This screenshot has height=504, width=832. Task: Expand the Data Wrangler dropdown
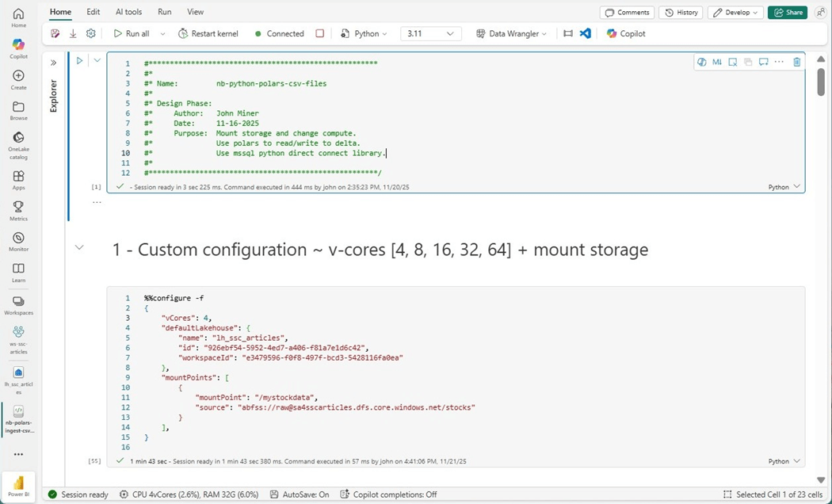point(513,33)
